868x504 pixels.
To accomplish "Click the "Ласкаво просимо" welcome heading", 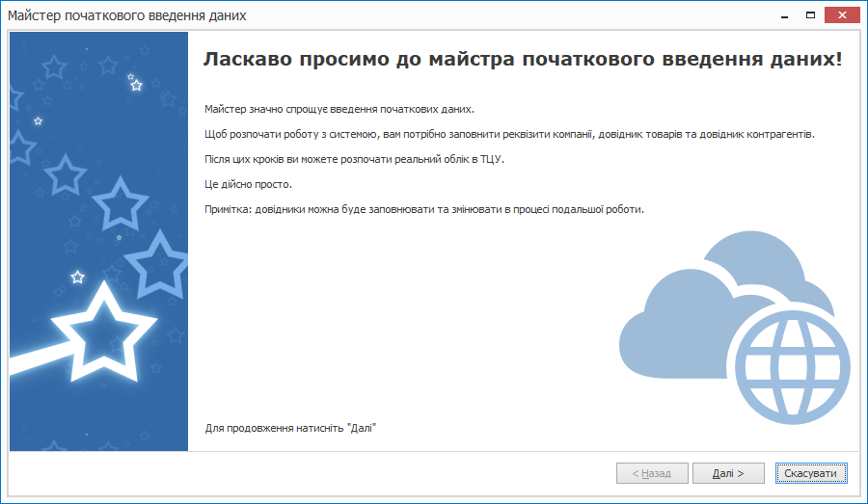I will pos(522,60).
